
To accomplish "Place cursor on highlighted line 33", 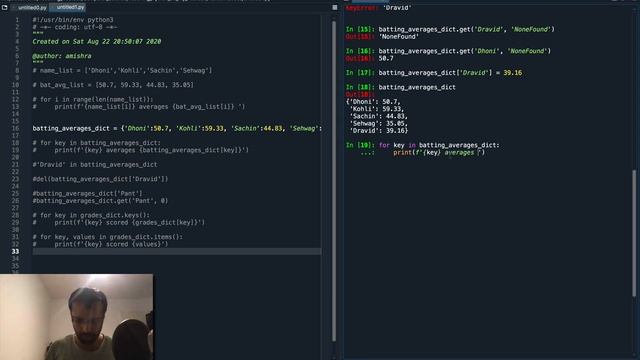I will (177, 251).
